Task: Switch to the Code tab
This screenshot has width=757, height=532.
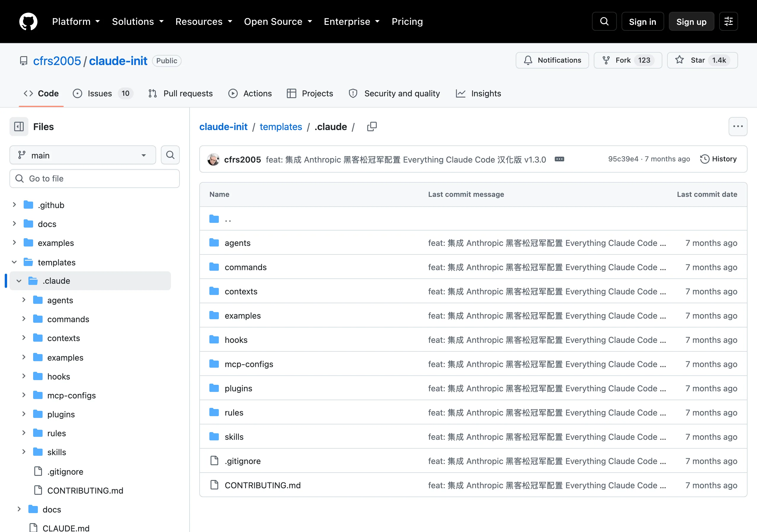Action: pyautogui.click(x=41, y=94)
